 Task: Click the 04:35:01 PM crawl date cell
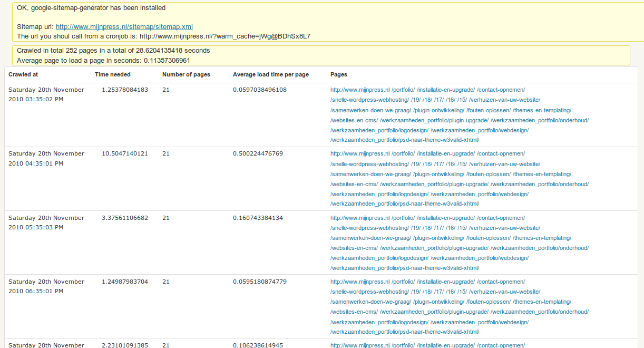(46, 158)
